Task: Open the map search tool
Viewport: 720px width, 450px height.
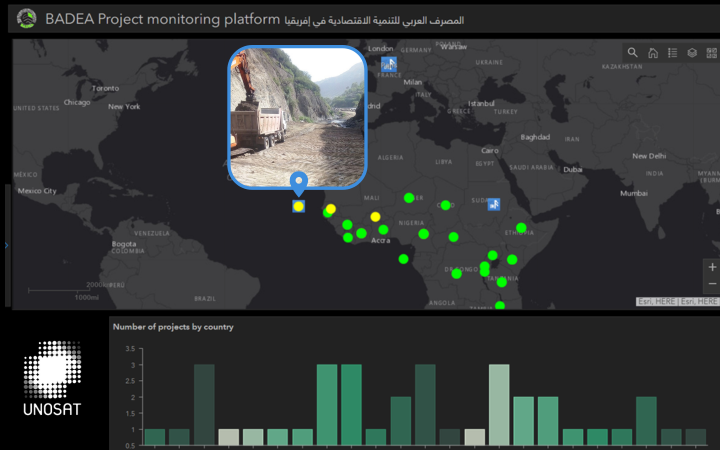Action: 632,52
